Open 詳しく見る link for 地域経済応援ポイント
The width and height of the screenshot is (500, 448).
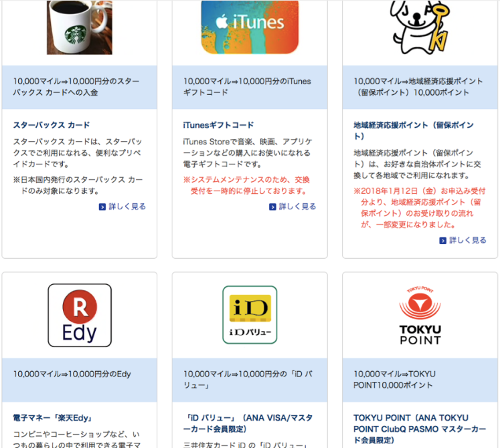467,240
